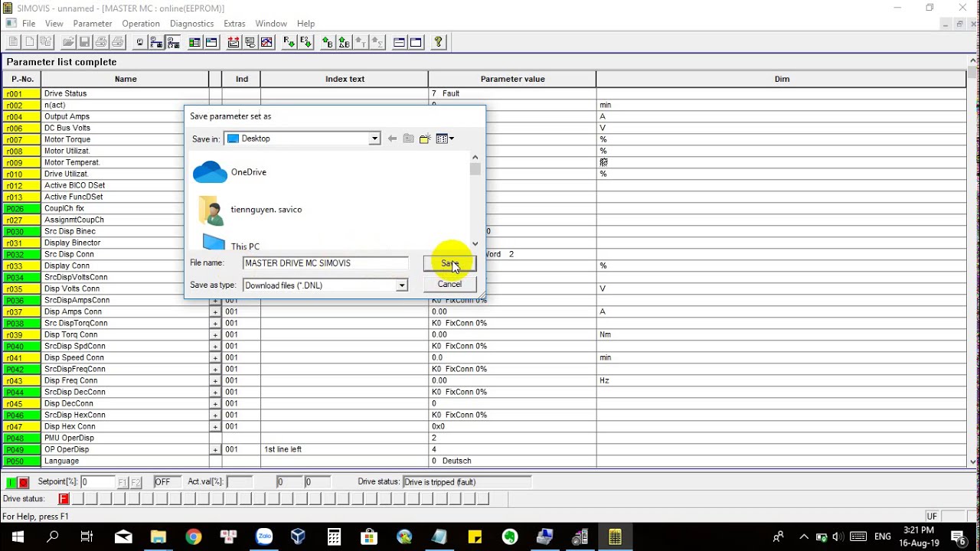Click the Open file folder toolbar icon

pos(68,42)
